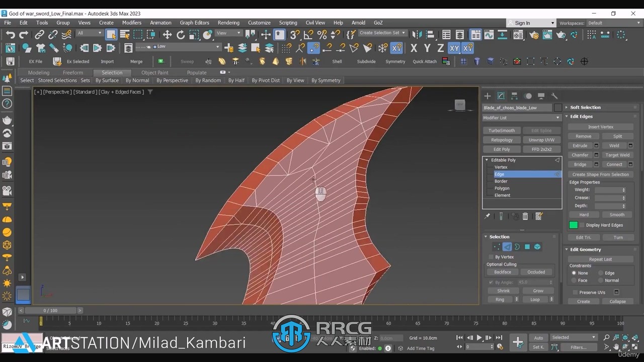Click Remove modifier trash icon
644x362 pixels.
tap(525, 216)
